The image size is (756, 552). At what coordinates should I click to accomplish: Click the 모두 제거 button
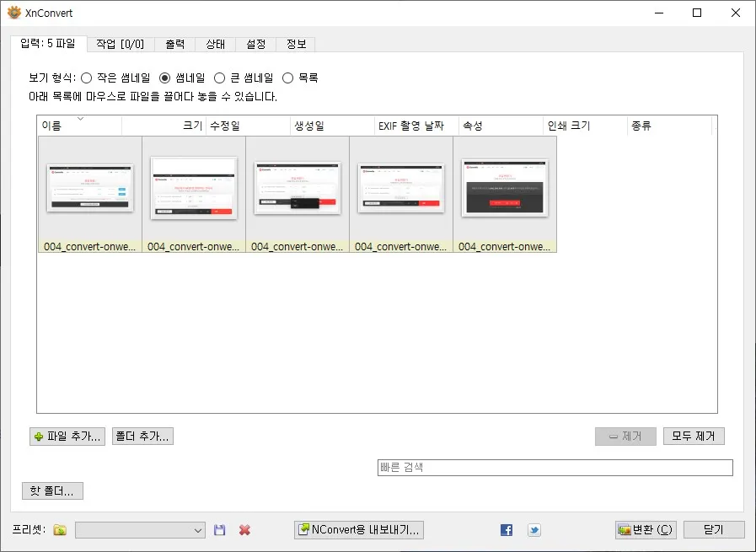click(x=694, y=437)
